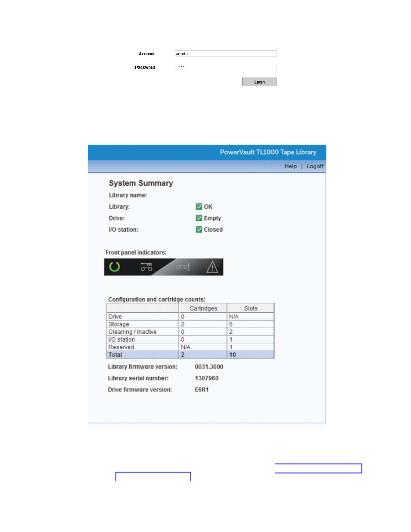Click the Closed I/O station status text

213,230
